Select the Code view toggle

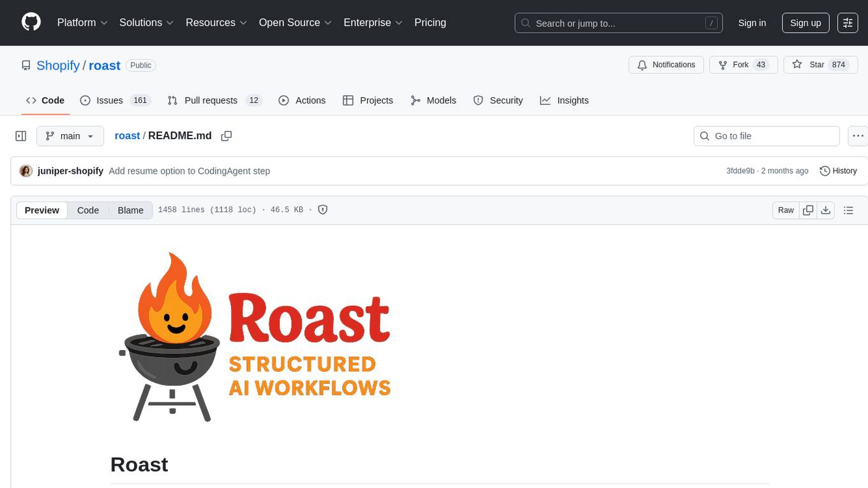[x=88, y=210]
